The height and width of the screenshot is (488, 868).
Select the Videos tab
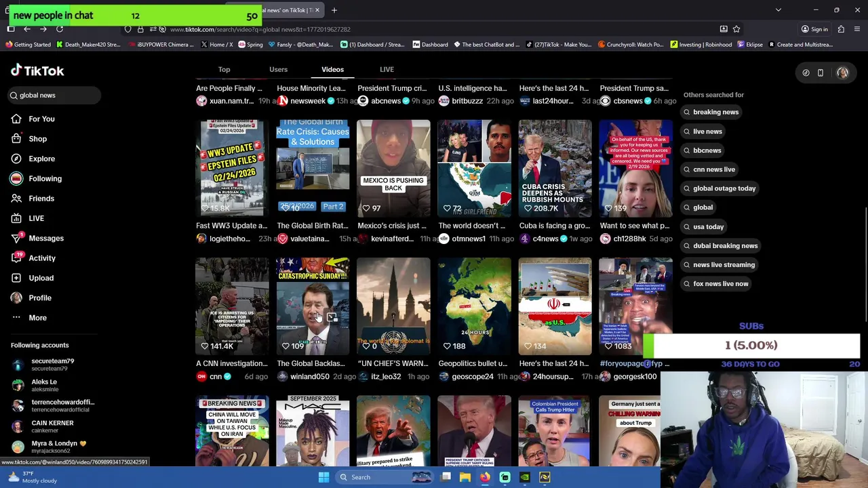pos(332,69)
